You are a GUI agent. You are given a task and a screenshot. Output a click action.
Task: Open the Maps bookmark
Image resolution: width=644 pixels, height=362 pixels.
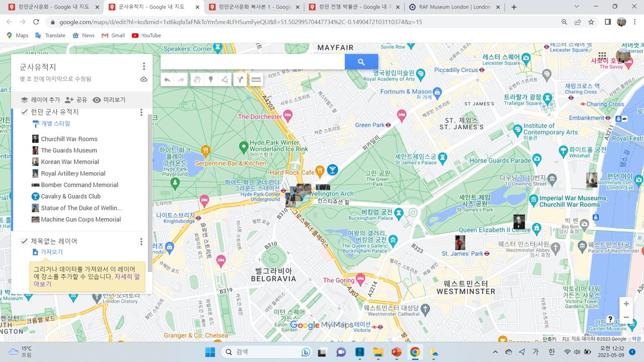point(17,35)
